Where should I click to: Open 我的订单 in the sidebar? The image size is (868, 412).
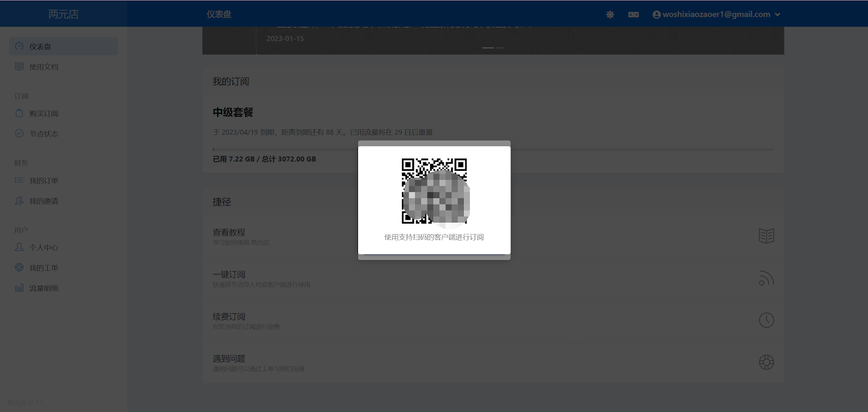click(x=63, y=181)
